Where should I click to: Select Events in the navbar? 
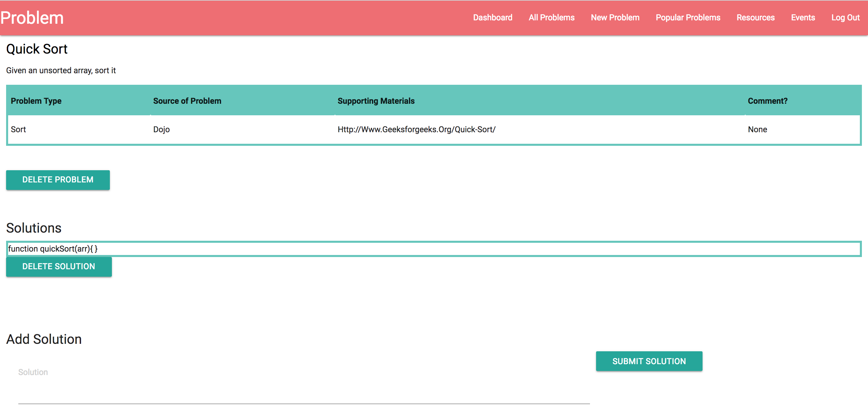803,18
